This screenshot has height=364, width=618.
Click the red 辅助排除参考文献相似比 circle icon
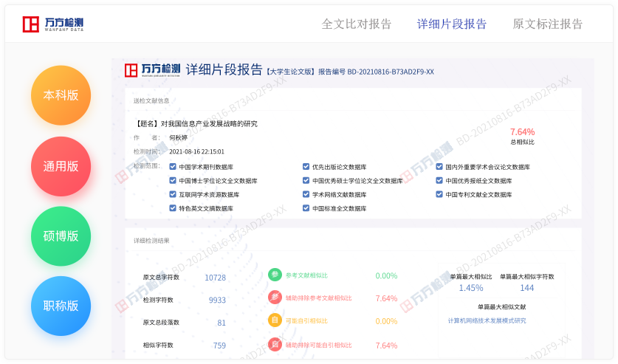click(x=275, y=298)
